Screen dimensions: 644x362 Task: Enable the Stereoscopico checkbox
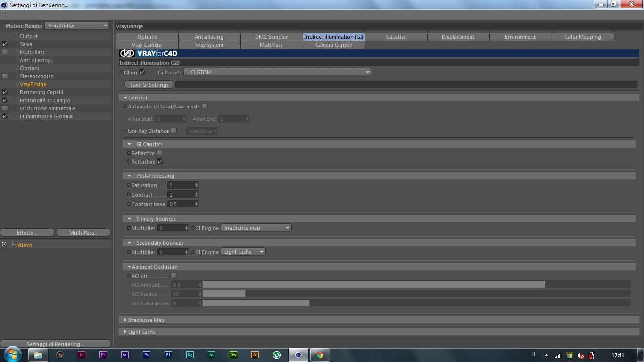pyautogui.click(x=5, y=76)
